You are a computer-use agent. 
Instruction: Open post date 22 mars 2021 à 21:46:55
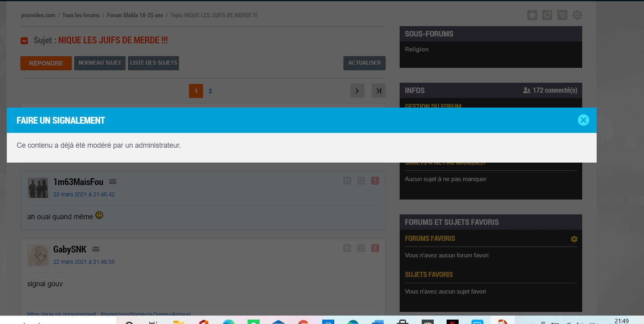tap(84, 262)
